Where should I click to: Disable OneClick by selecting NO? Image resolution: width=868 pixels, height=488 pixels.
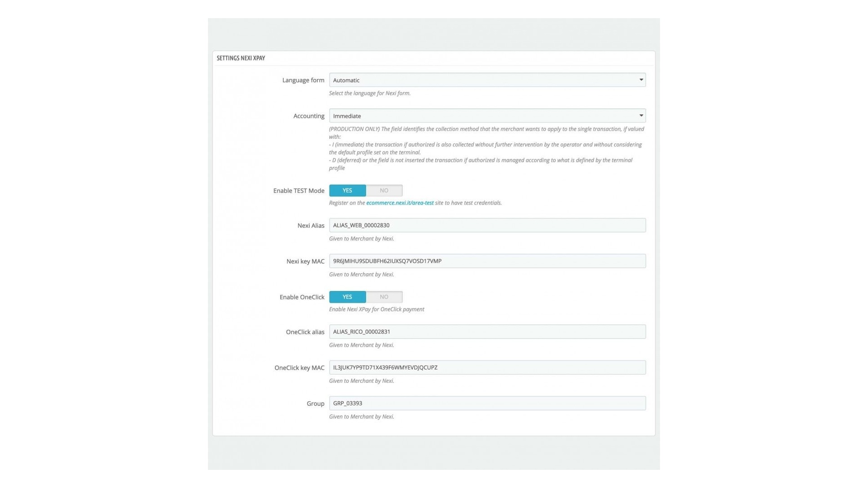[x=384, y=297]
